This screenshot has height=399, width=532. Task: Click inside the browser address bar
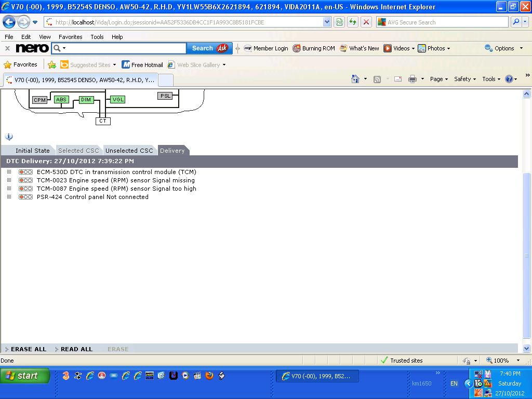pos(182,22)
